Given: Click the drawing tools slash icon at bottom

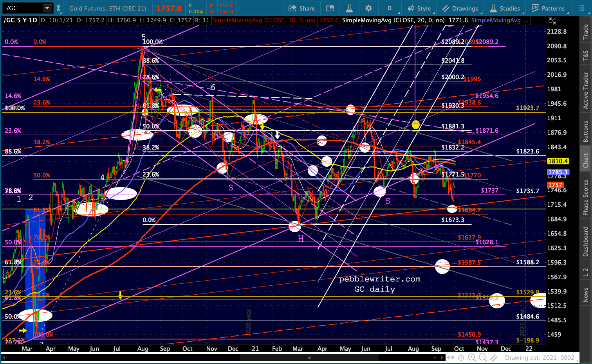Looking at the screenshot, I should pyautogui.click(x=494, y=357).
